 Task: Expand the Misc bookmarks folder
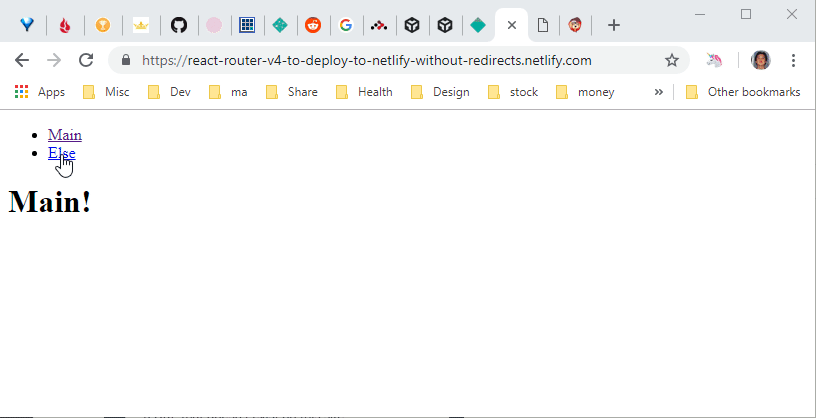(107, 92)
